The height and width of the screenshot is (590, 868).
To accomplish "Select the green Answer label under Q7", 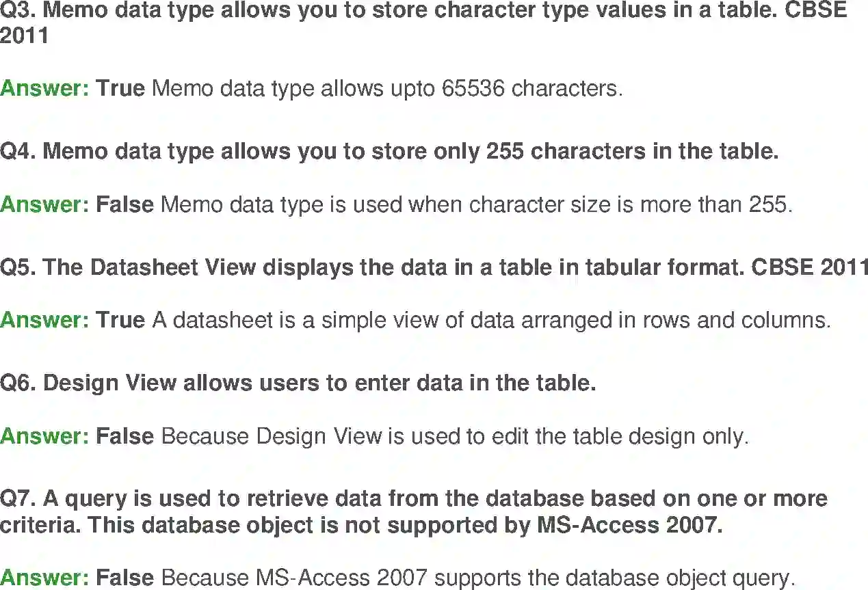I will click(44, 578).
